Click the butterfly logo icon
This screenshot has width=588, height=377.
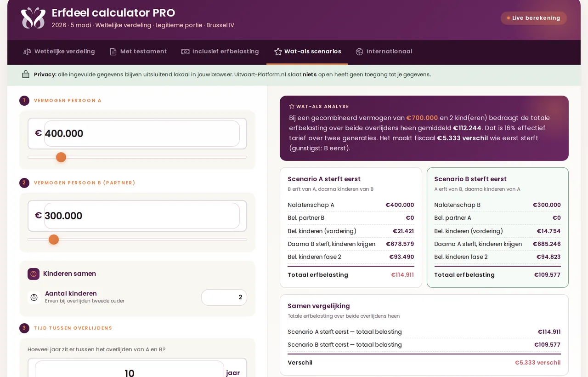click(33, 18)
